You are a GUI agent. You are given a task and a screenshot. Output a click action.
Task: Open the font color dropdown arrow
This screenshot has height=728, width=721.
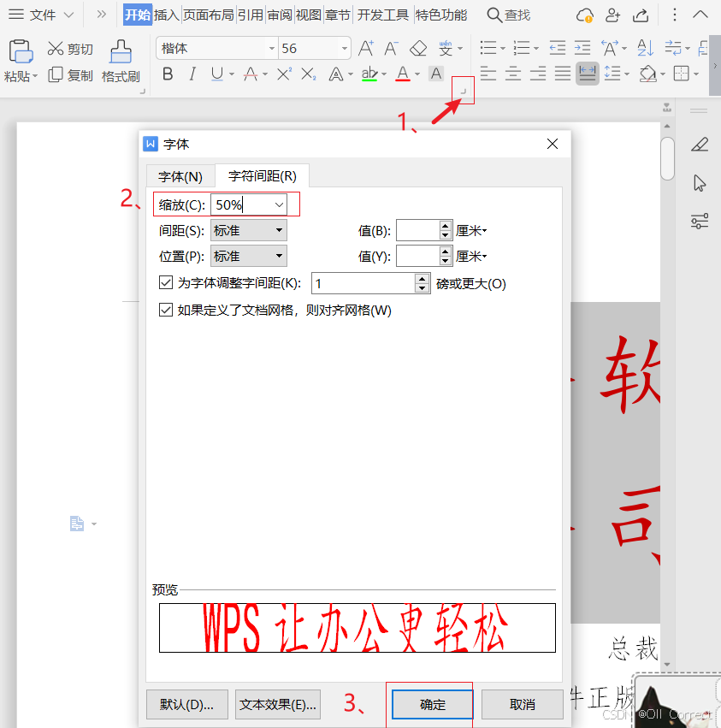click(417, 74)
